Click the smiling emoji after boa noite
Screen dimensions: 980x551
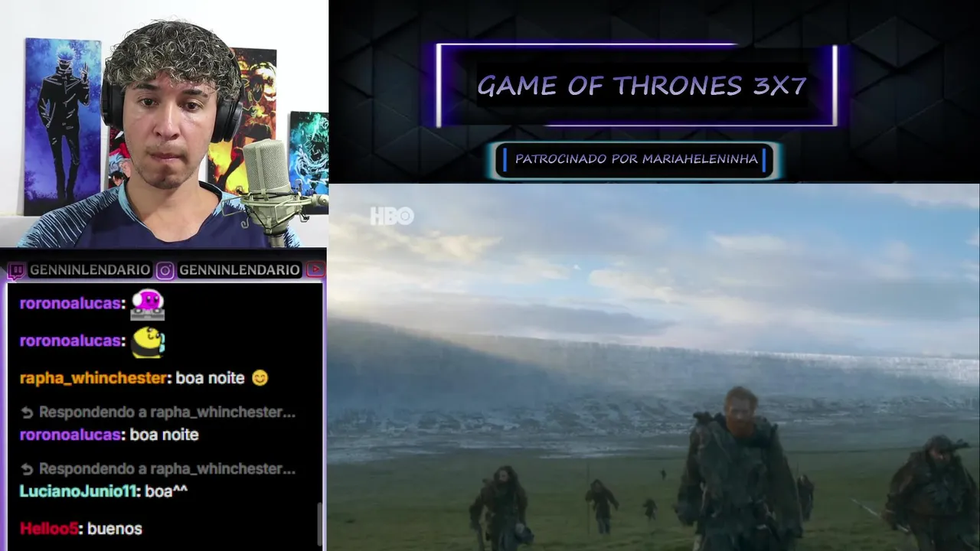tap(260, 378)
